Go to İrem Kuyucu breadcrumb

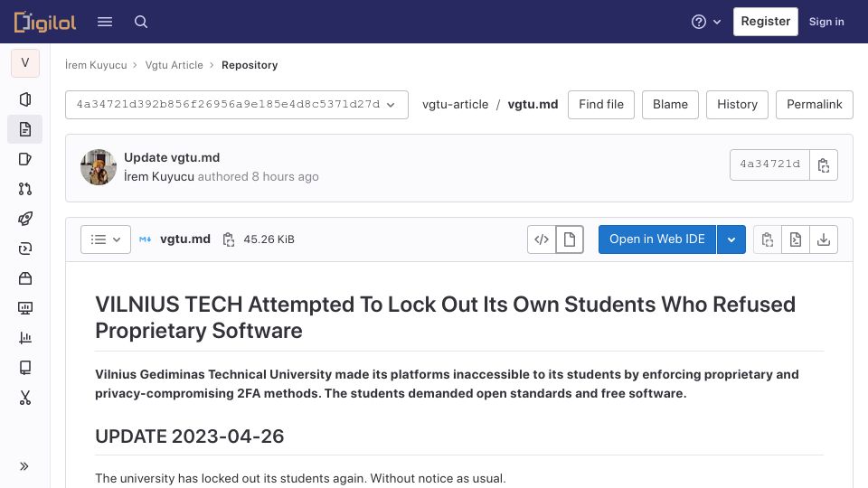(96, 65)
